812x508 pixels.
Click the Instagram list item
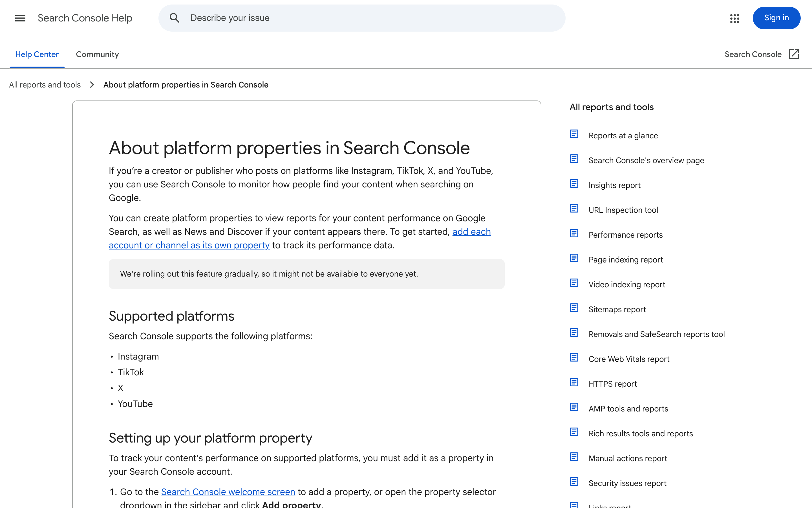pyautogui.click(x=138, y=356)
